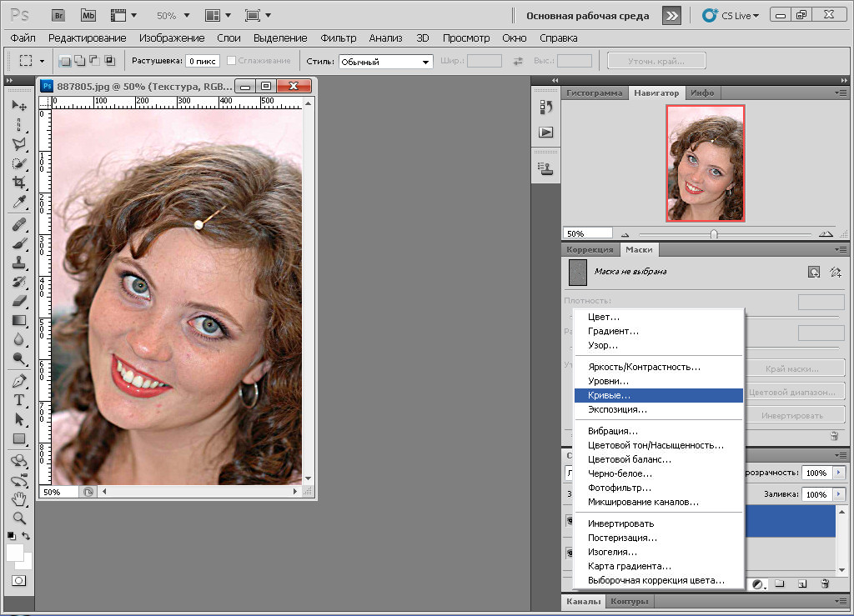This screenshot has width=854, height=616.
Task: Launch Adobe Bridge from the Br icon
Action: pos(59,15)
